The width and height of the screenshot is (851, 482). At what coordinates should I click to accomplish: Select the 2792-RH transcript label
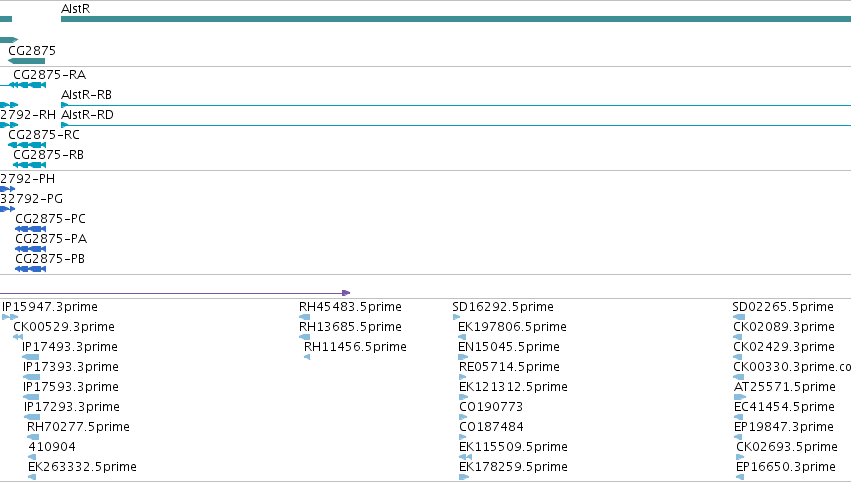(28, 115)
